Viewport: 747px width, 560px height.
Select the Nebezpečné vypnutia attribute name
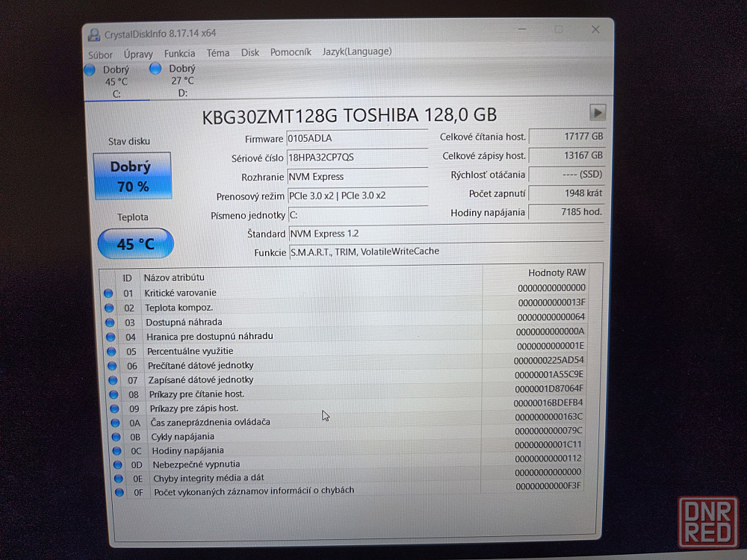tap(196, 464)
